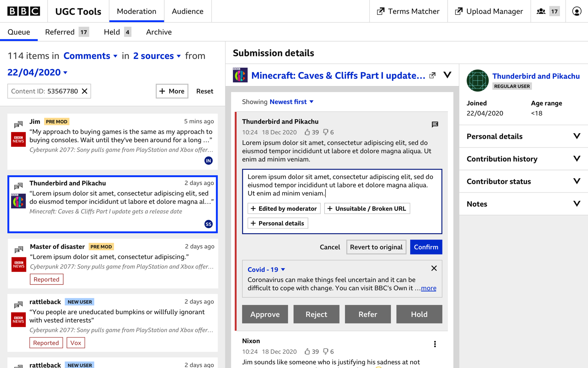588x368 pixels.
Task: Click Thunderbird and Pikachu's profile avatar
Action: point(477,80)
